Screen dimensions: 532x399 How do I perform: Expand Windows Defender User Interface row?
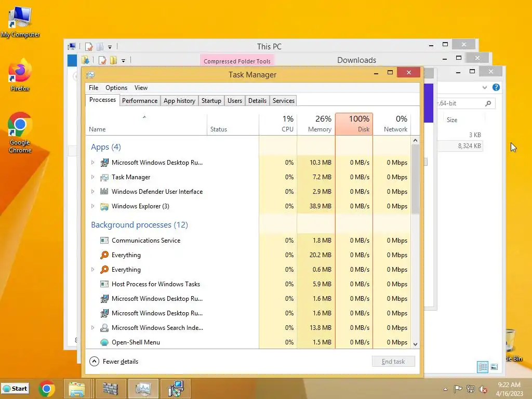pos(92,192)
